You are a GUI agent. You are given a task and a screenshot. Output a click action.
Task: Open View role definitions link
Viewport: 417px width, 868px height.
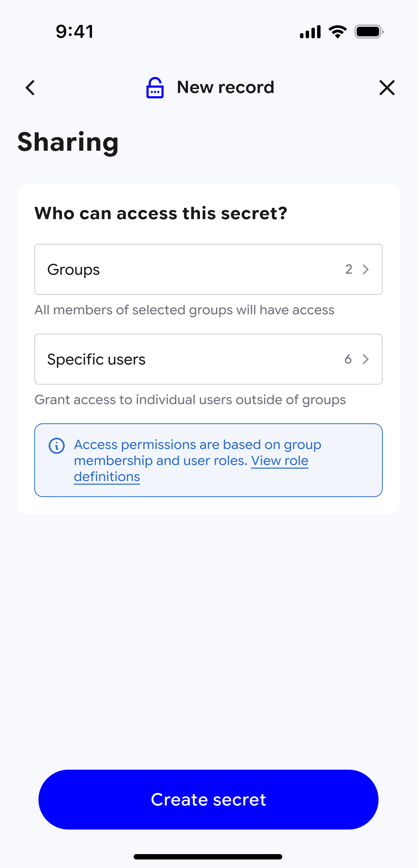[191, 468]
